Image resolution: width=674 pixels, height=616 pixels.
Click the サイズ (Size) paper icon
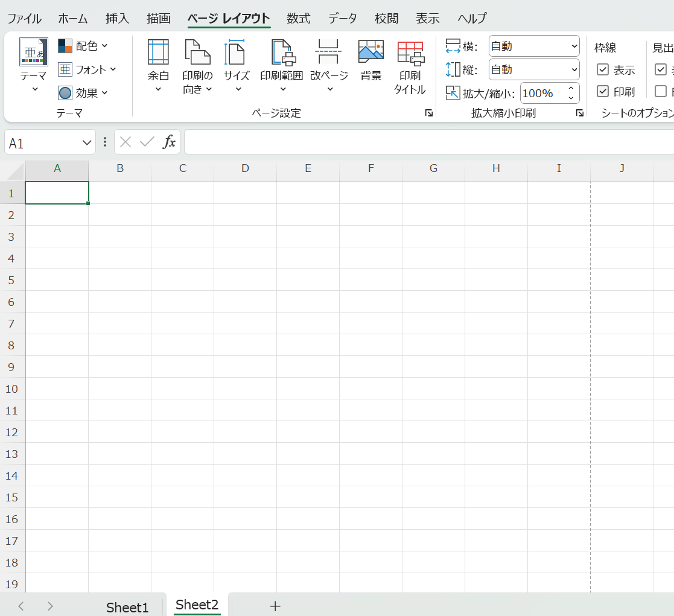237,52
